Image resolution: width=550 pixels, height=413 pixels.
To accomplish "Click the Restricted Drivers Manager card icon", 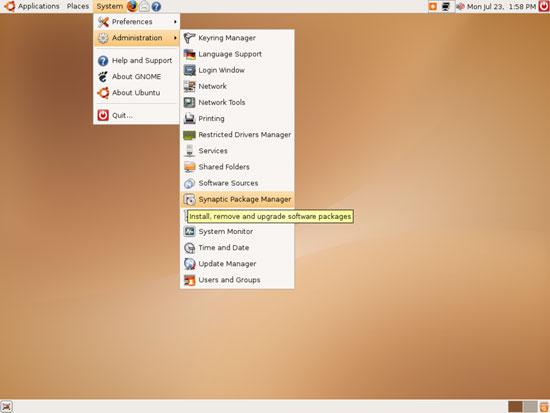I will point(189,135).
